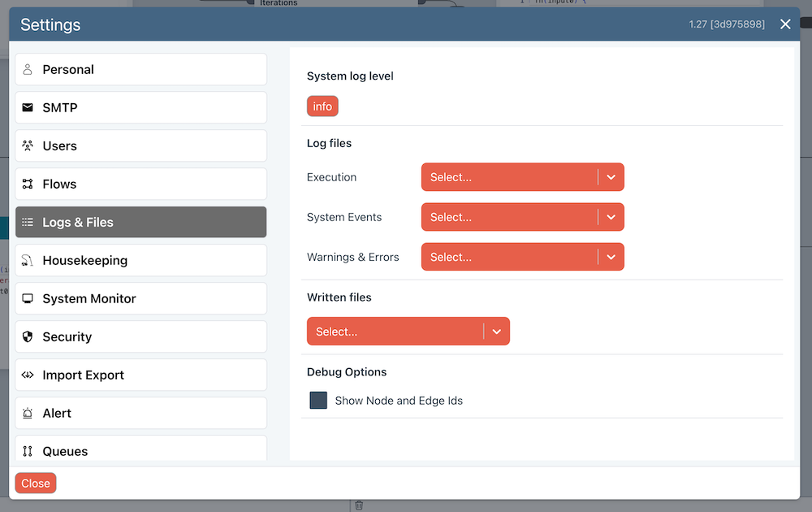The image size is (812, 512).
Task: Click the Personal person icon
Action: [x=28, y=70]
